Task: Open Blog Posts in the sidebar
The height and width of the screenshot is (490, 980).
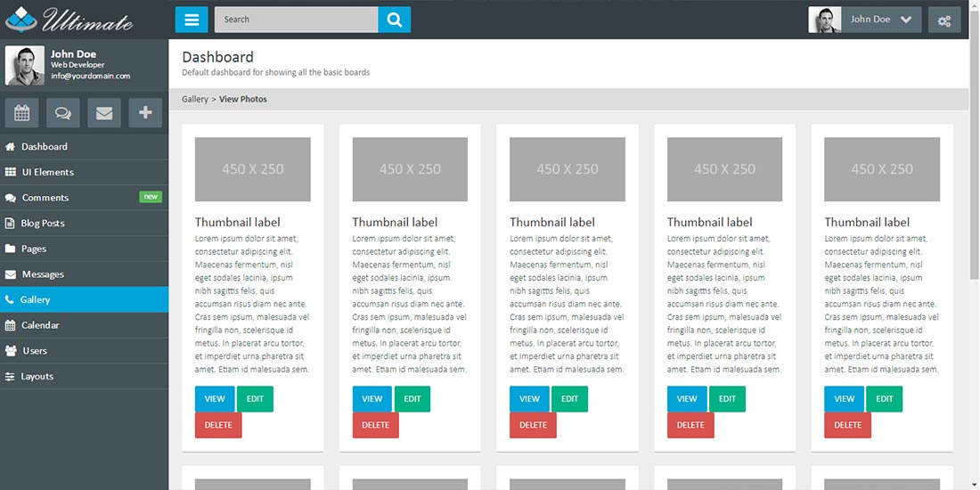Action: [85, 223]
